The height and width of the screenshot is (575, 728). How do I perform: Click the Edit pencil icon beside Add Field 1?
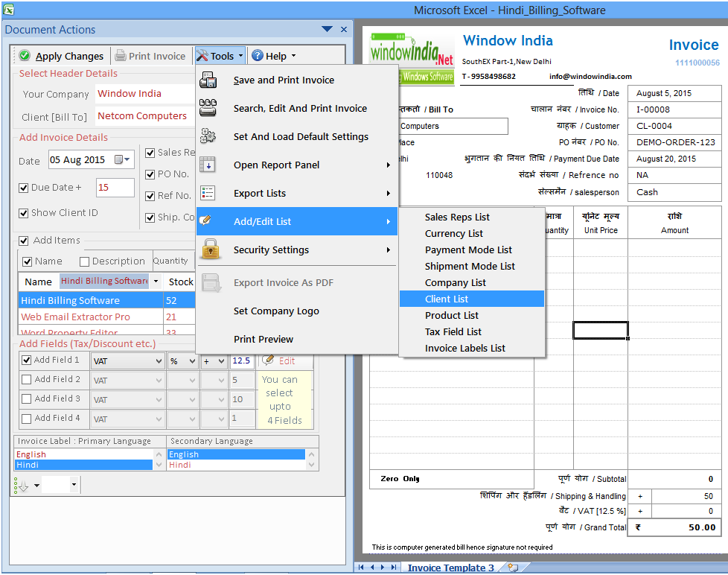[x=267, y=360]
